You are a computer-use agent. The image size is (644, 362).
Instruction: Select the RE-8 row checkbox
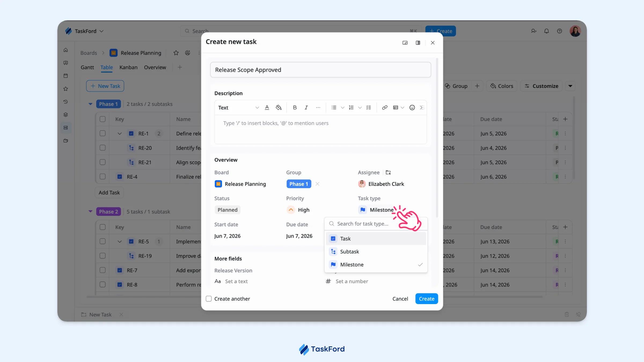point(103,285)
